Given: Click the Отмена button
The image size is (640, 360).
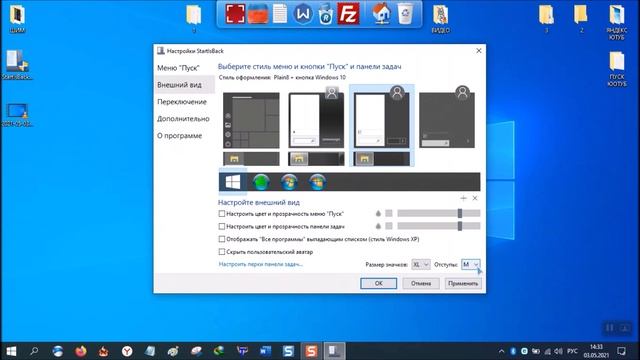Looking at the screenshot, I should (421, 283).
